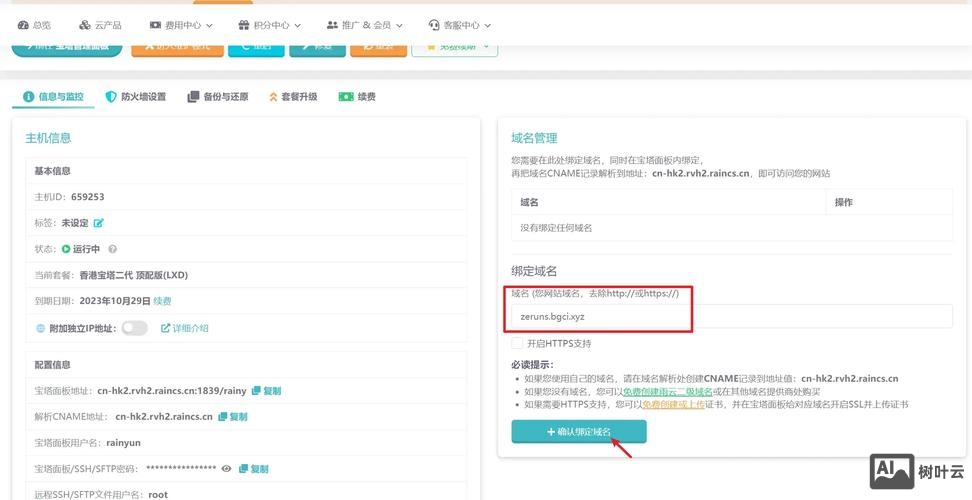Image resolution: width=972 pixels, height=500 pixels.
Task: Switch to the 信息与监控 tab
Action: tap(53, 97)
